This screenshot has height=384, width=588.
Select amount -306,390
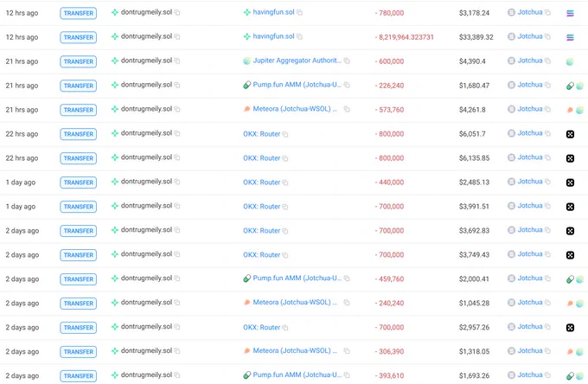pyautogui.click(x=389, y=352)
